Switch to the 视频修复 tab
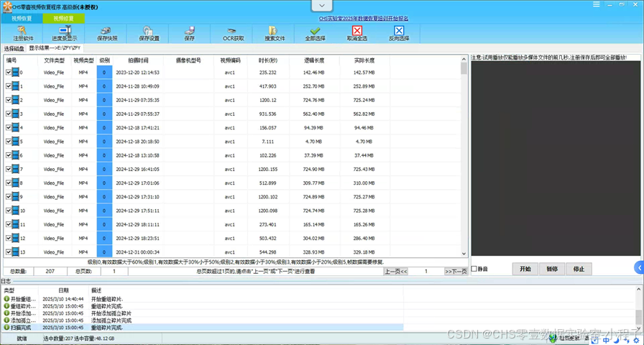The image size is (644, 345). (x=64, y=19)
